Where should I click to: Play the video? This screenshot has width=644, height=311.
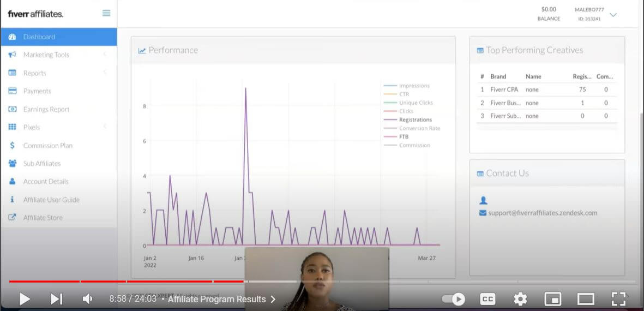coord(25,299)
